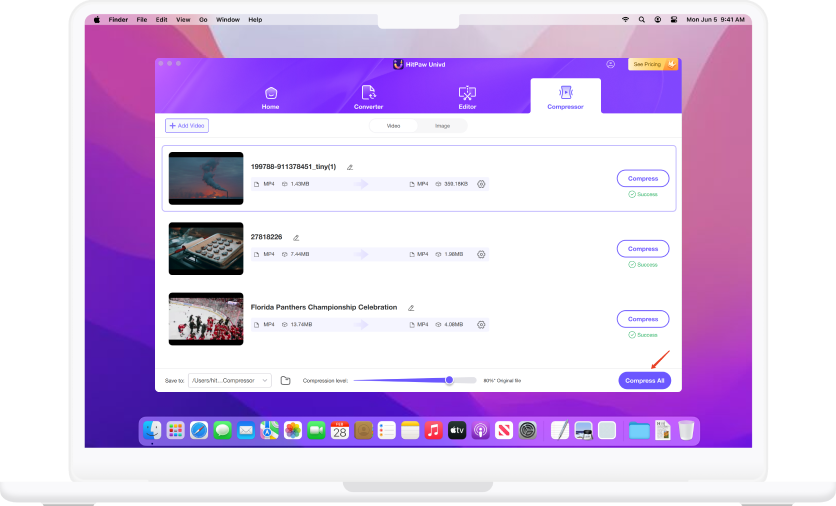Switch to Image compression mode
The height and width of the screenshot is (506, 836).
click(443, 126)
